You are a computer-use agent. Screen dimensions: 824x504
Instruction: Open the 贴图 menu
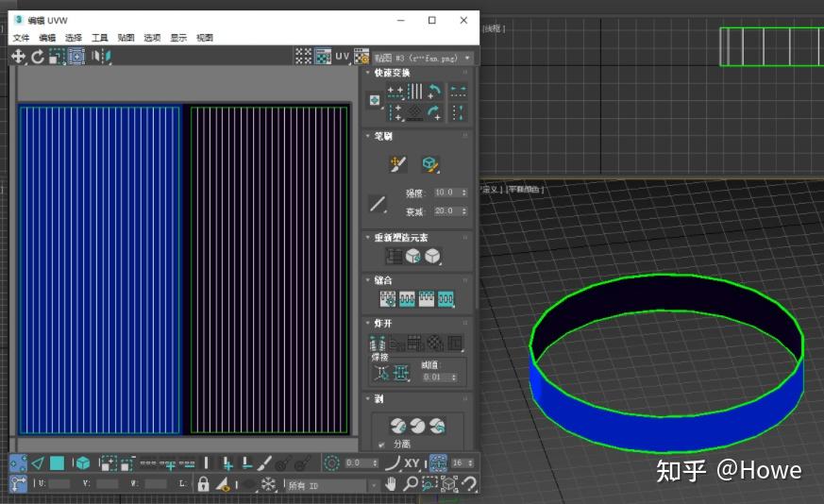pos(126,38)
